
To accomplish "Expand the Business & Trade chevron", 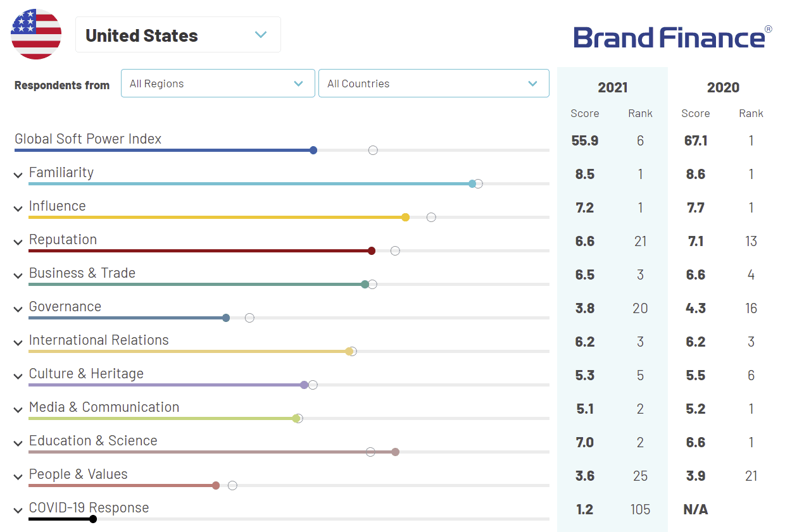I will pos(18,276).
